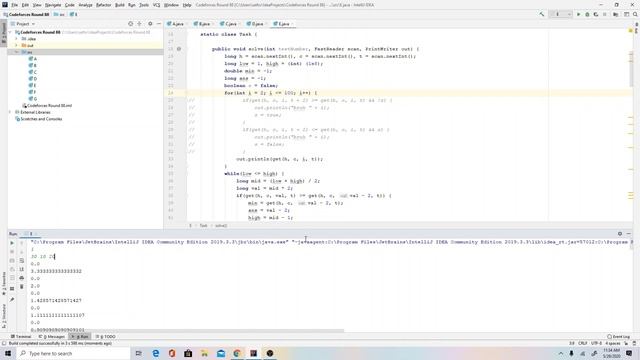Click Run with Coverage icon
640x360 pixels.
(596, 14)
